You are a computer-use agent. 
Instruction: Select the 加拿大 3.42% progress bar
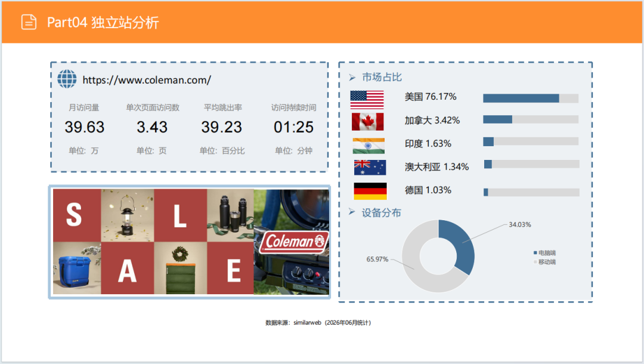tap(531, 119)
